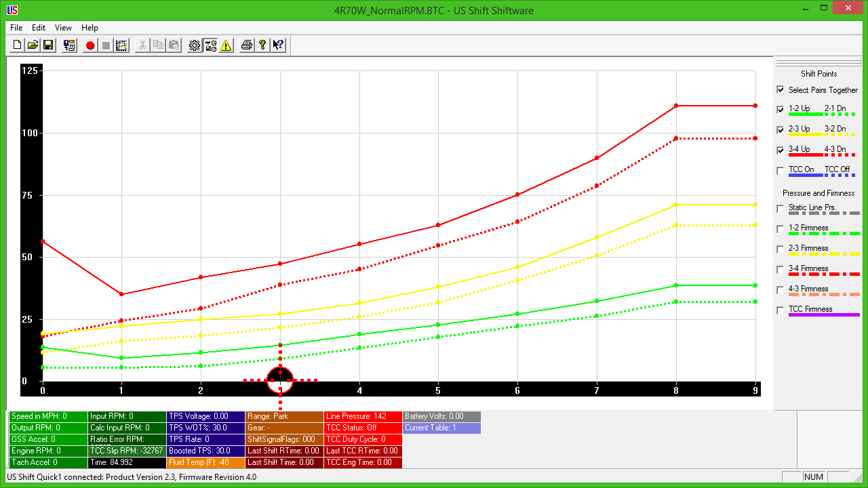
Task: Click the copy icon in toolbar
Action: [158, 45]
